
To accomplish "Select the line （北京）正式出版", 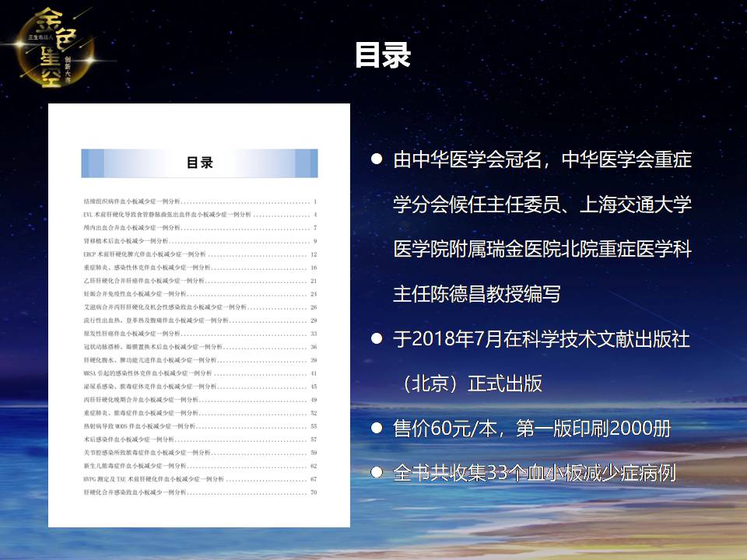I will point(472,383).
